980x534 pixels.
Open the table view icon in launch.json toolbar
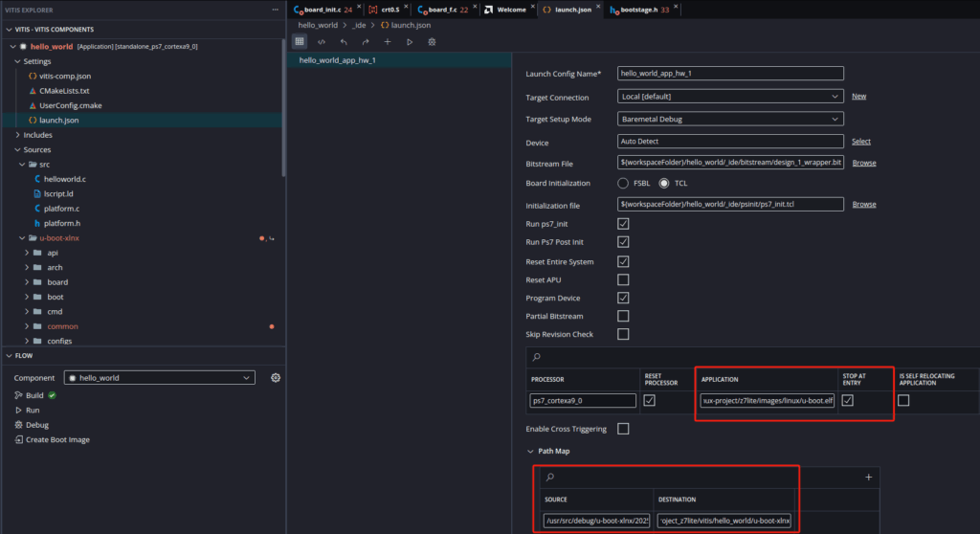tap(300, 42)
